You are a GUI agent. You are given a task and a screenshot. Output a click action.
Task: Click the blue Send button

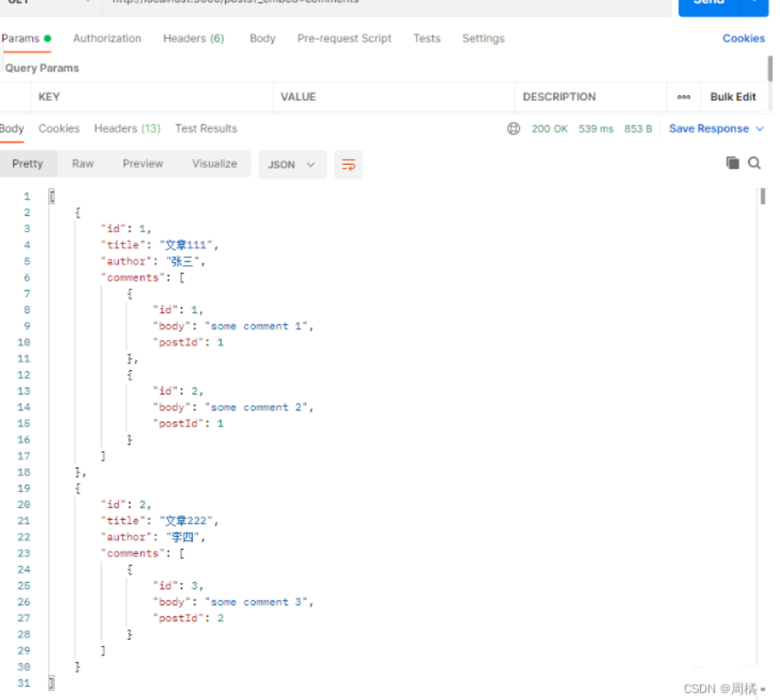(710, 5)
